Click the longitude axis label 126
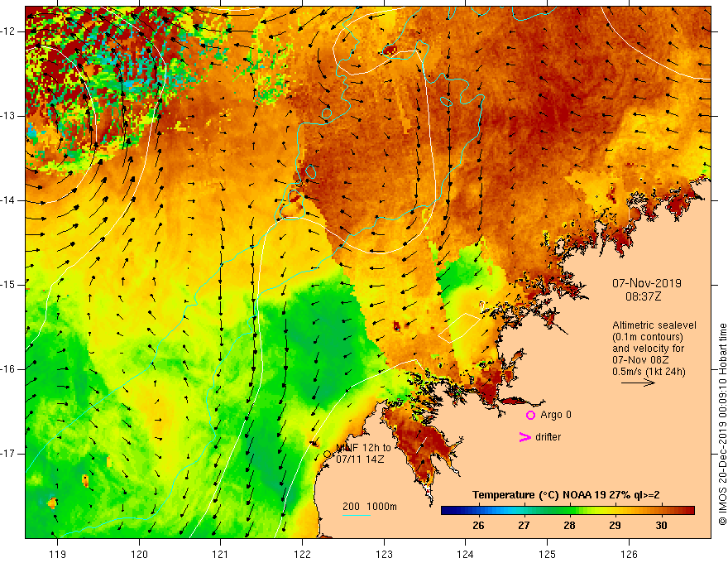The width and height of the screenshot is (728, 563). [629, 554]
